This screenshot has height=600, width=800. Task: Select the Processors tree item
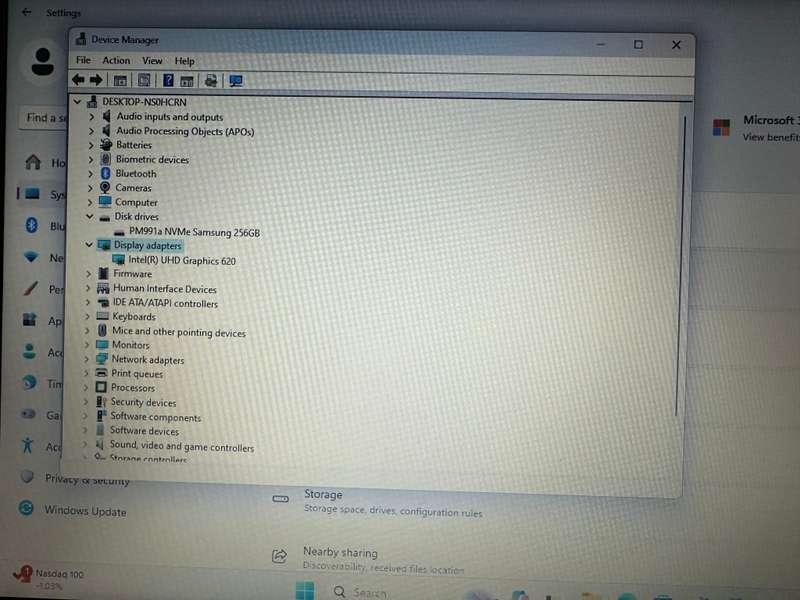[x=133, y=388]
